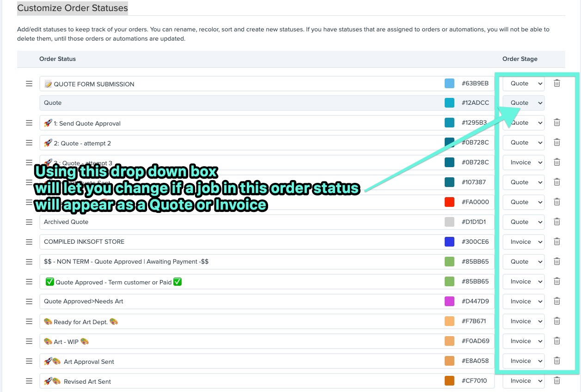
Task: Click trash icon for Art - WIP
Action: tap(557, 341)
